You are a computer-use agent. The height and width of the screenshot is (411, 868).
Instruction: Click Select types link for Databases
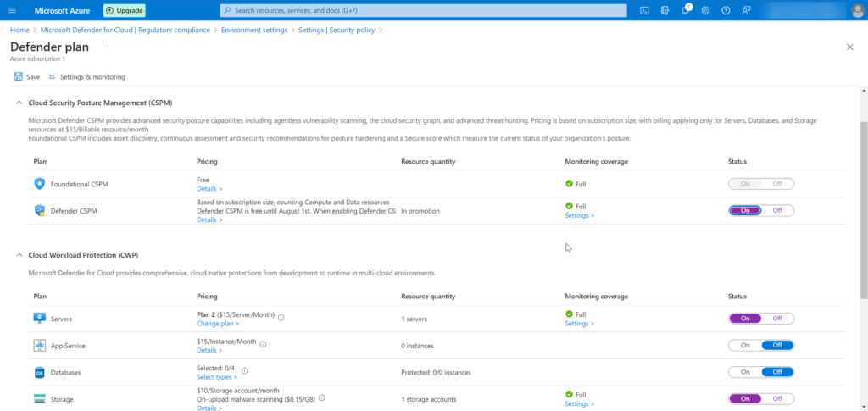pos(217,377)
